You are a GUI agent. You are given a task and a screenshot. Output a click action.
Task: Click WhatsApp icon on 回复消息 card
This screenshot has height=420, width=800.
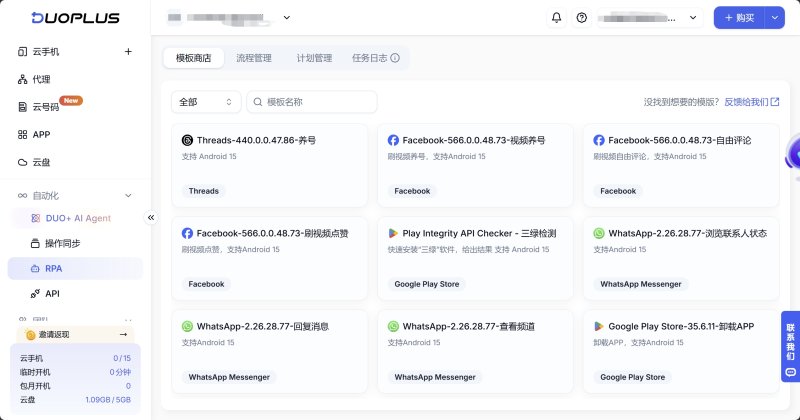(x=187, y=326)
